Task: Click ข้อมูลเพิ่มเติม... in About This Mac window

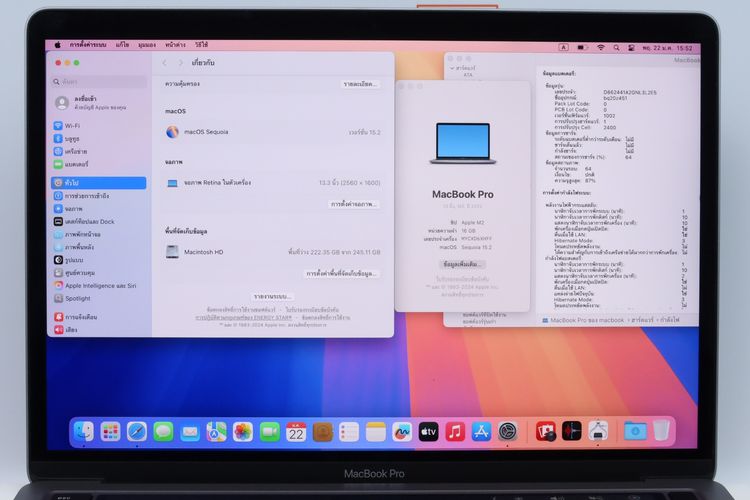Action: point(463,264)
